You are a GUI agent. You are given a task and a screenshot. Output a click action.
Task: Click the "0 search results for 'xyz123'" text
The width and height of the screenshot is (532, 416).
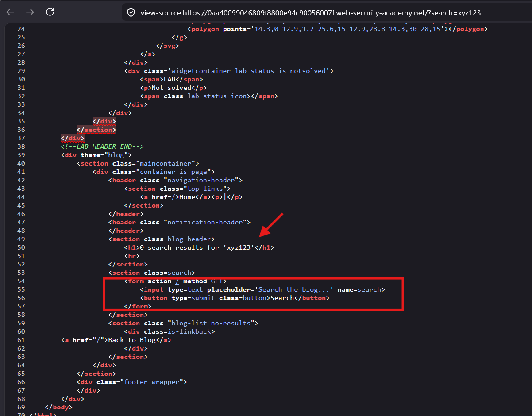(197, 247)
